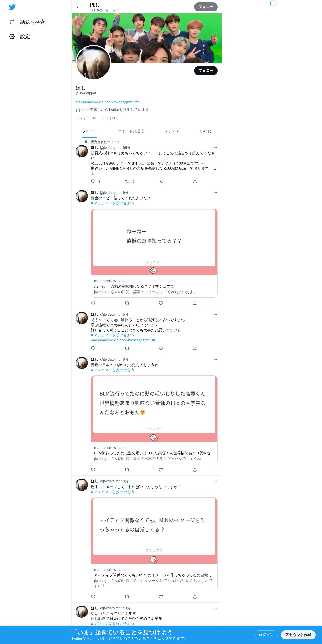
Task: Like the pinned tweet
Action: pos(162,181)
